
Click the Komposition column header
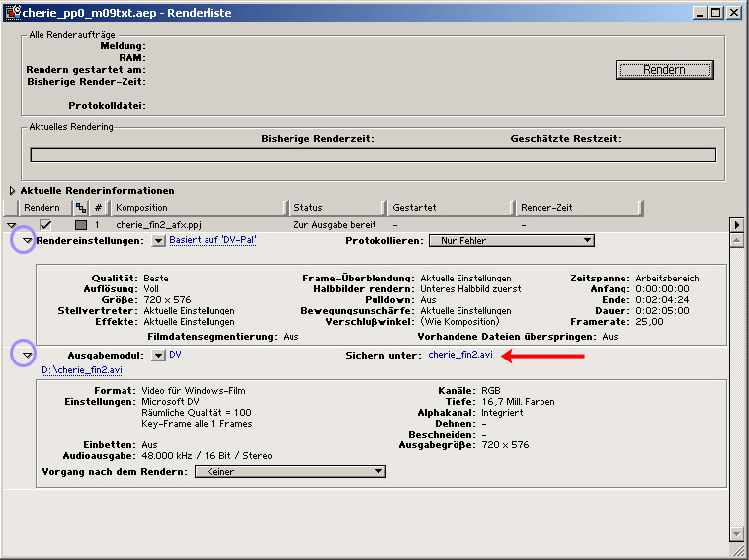(198, 208)
